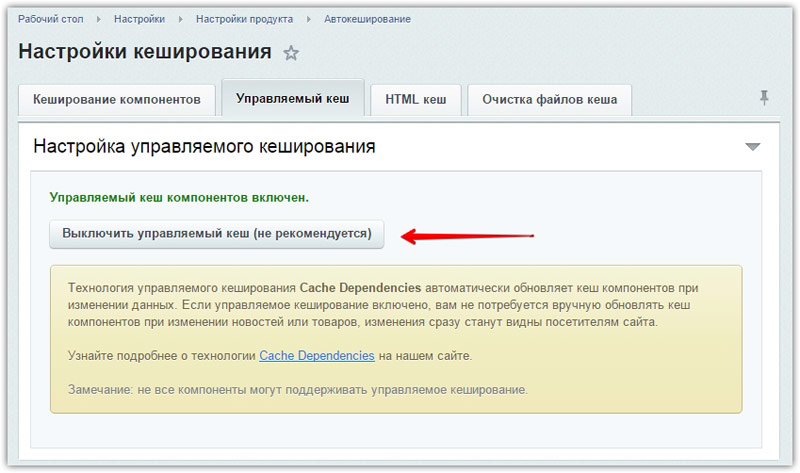
Task: Navigate to Настройки breadcrumb
Action: click(140, 19)
